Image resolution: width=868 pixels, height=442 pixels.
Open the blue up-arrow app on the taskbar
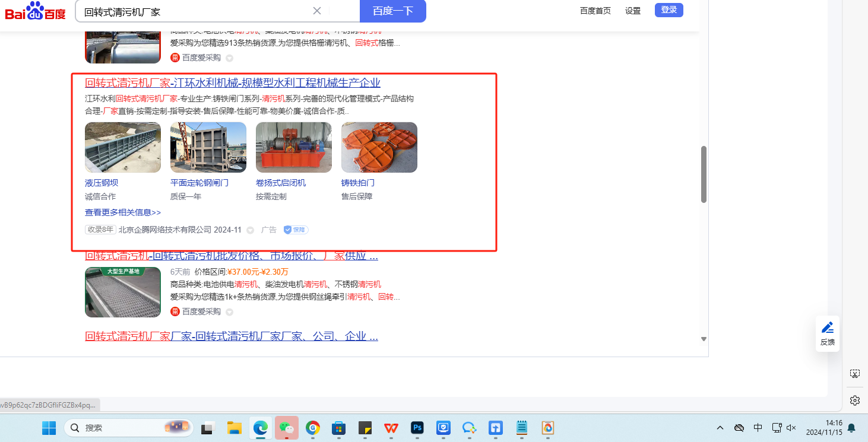496,428
